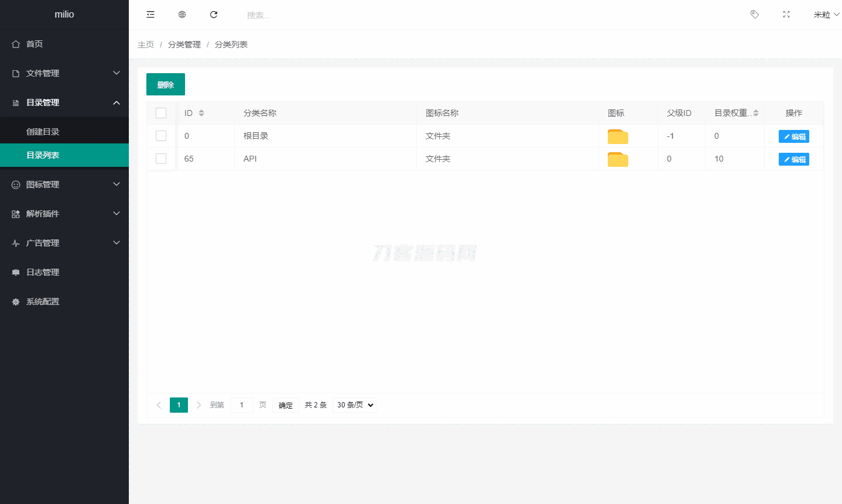Check the select-all checkbox in table header

coord(161,112)
